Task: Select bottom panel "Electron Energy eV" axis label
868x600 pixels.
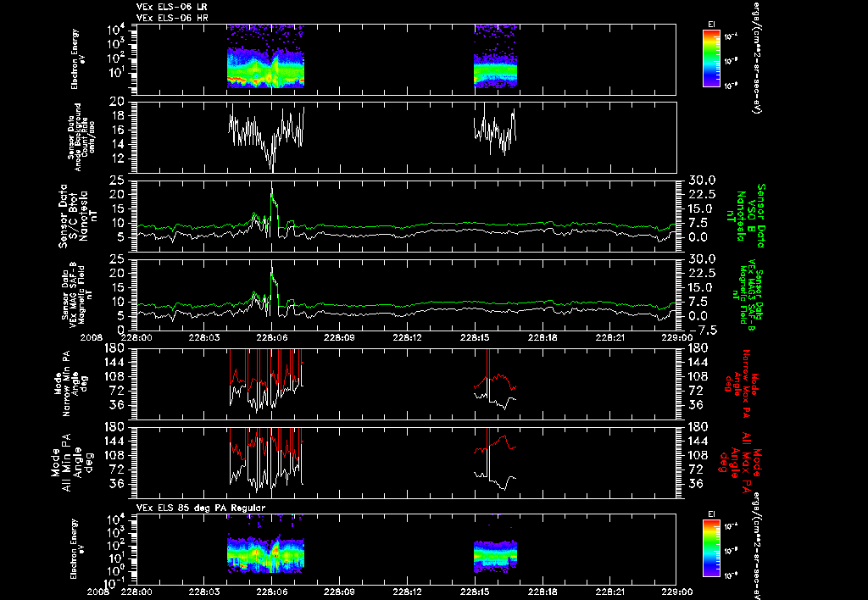Action: 77,549
